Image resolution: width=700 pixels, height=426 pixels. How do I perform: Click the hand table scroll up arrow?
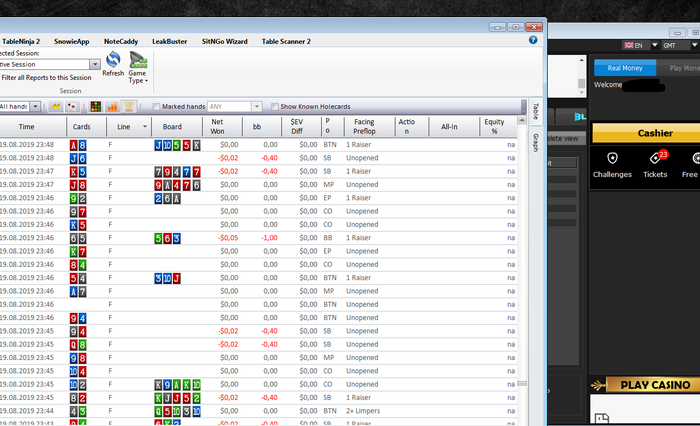[x=521, y=120]
